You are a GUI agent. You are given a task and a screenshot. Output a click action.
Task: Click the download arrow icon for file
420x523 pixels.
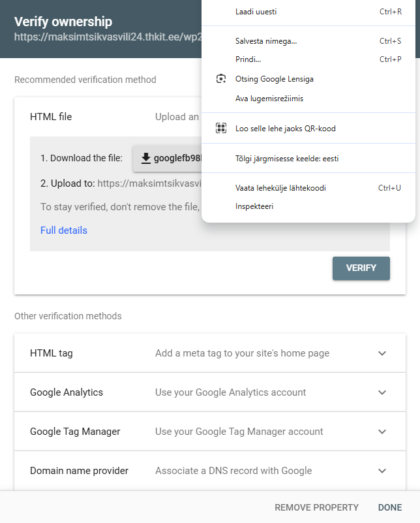coord(146,158)
